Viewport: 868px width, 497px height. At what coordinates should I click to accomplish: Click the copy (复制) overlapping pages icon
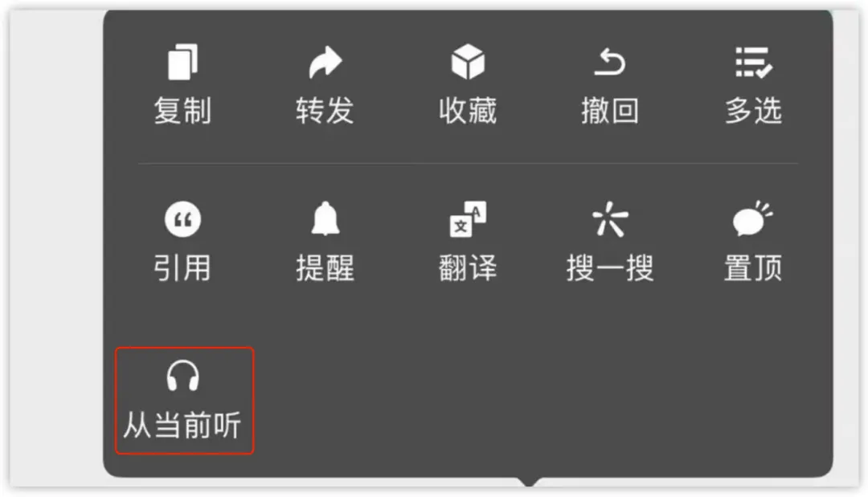182,62
